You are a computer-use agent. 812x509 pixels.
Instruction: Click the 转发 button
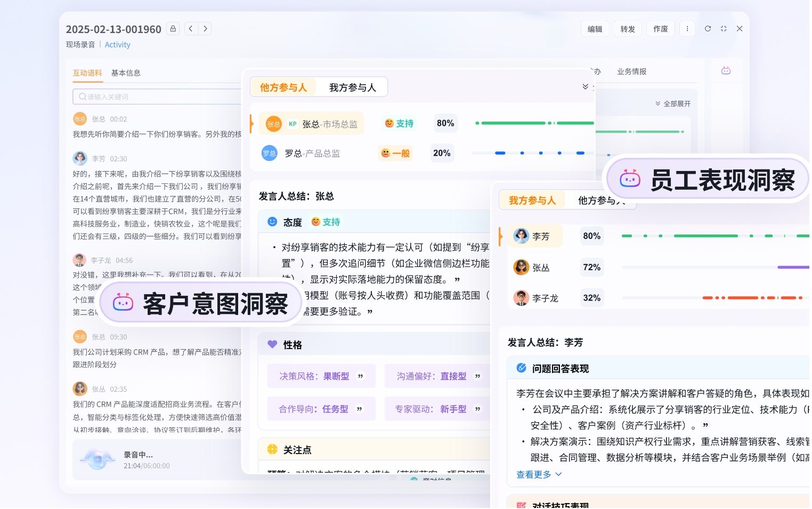628,29
